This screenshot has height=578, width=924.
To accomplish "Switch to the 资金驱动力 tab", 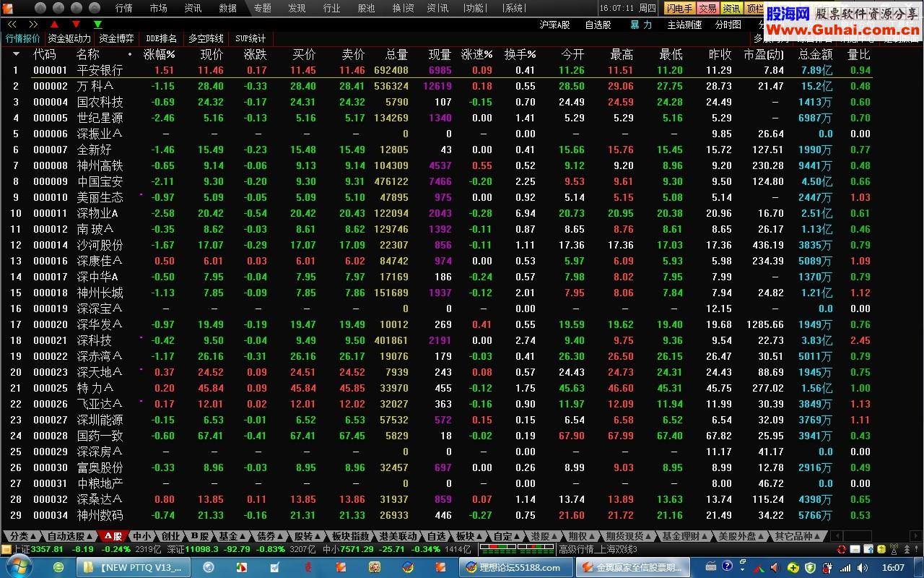I will [69, 38].
